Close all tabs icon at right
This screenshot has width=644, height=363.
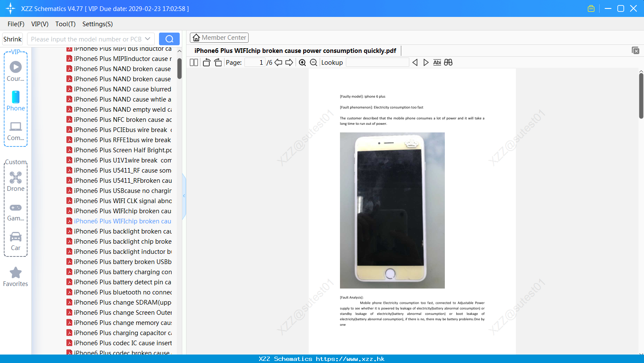636,50
